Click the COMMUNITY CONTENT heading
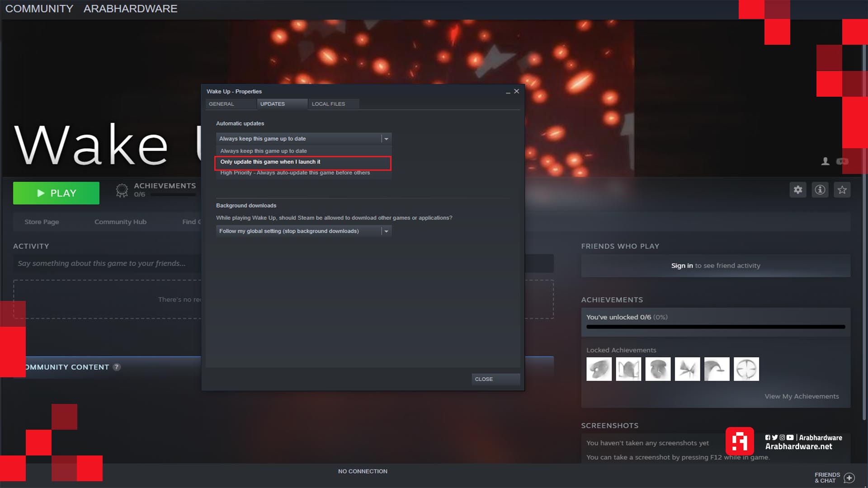The width and height of the screenshot is (868, 488). coord(67,367)
